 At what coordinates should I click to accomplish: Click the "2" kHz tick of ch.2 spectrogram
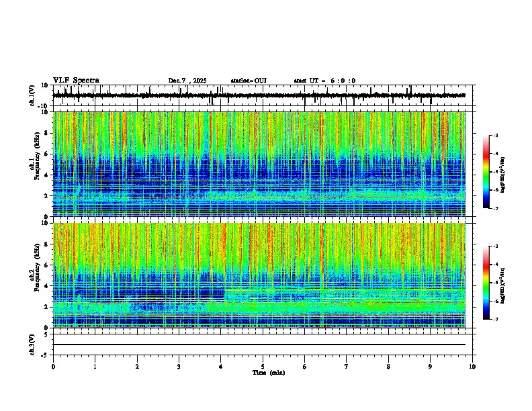[46, 307]
